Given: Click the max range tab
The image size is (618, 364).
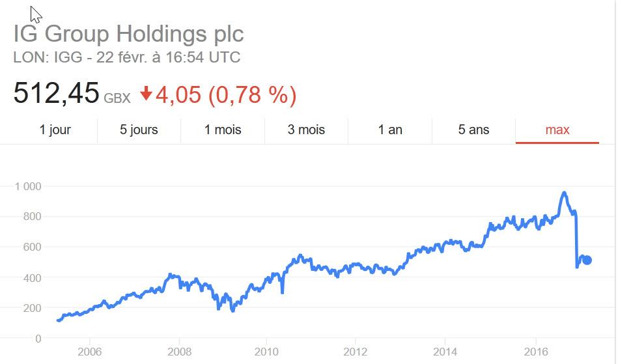Looking at the screenshot, I should pyautogui.click(x=557, y=130).
